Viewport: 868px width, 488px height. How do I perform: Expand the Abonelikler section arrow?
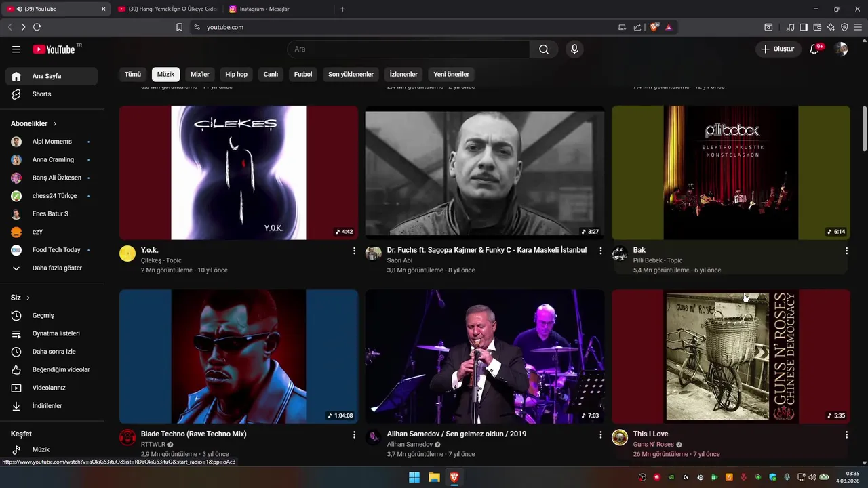[55, 124]
